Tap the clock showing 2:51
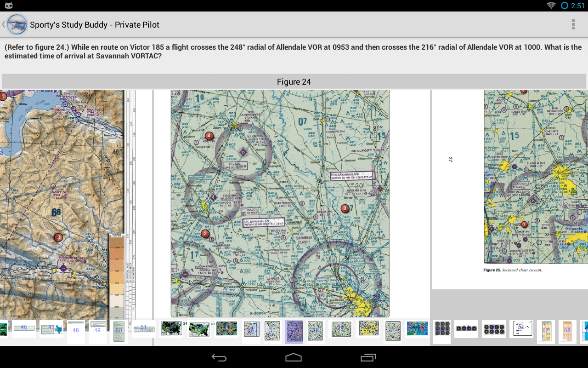This screenshot has height=368, width=588. (577, 6)
